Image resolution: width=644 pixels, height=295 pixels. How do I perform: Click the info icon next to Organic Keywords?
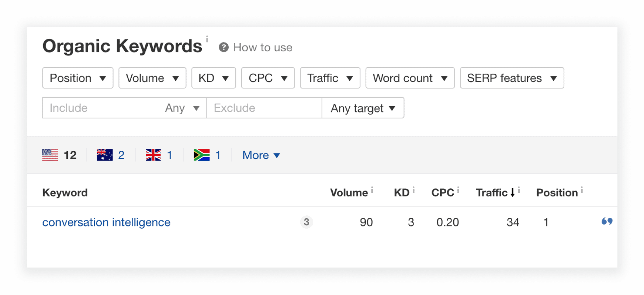click(207, 39)
